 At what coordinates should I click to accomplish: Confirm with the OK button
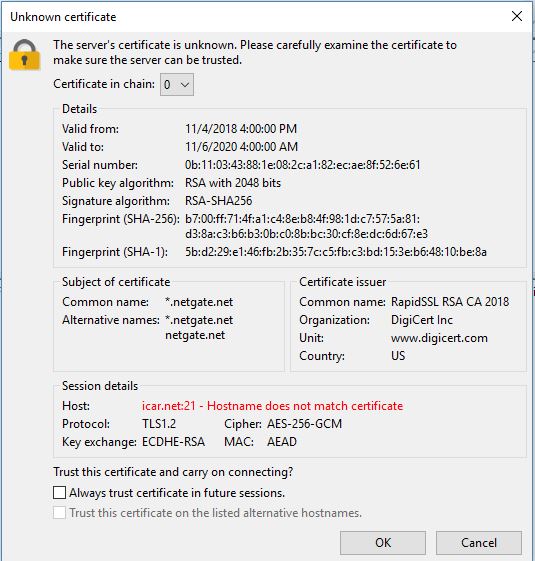pyautogui.click(x=383, y=543)
